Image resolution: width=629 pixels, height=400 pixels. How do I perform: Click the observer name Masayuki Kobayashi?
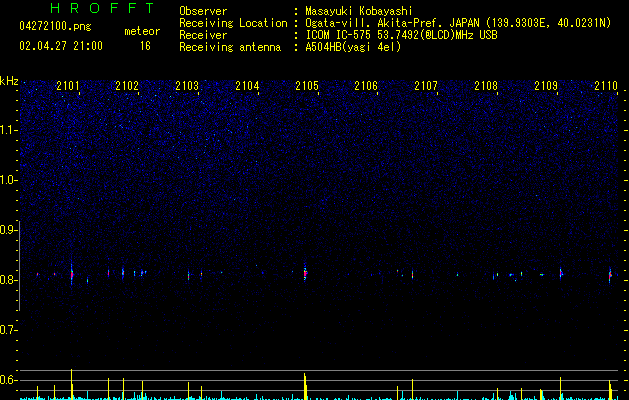tap(359, 11)
